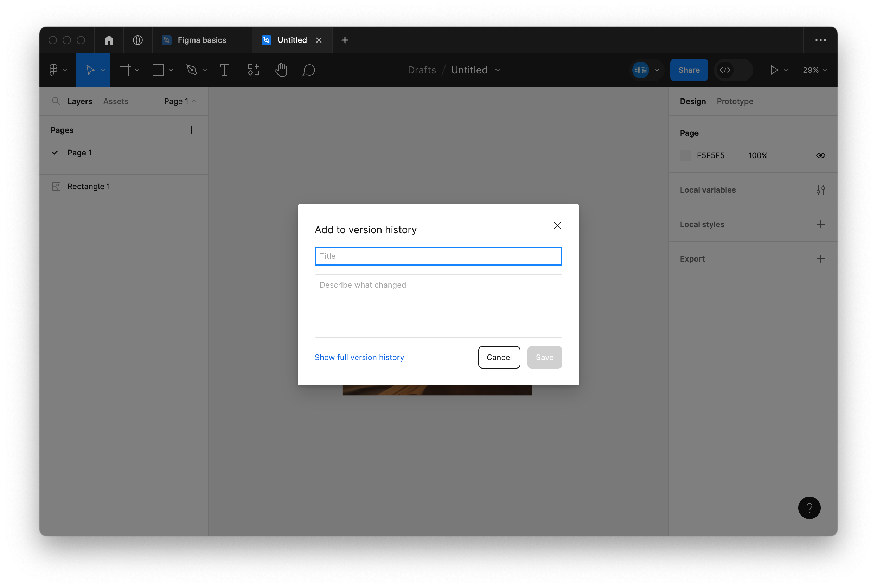Screen dimensions: 877x588
Task: Click the Home icon
Action: click(109, 40)
